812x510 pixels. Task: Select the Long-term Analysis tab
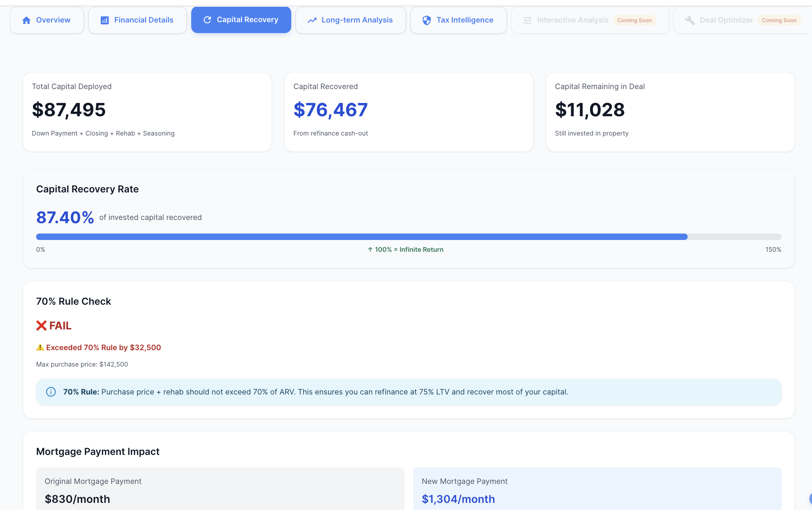[x=350, y=20]
